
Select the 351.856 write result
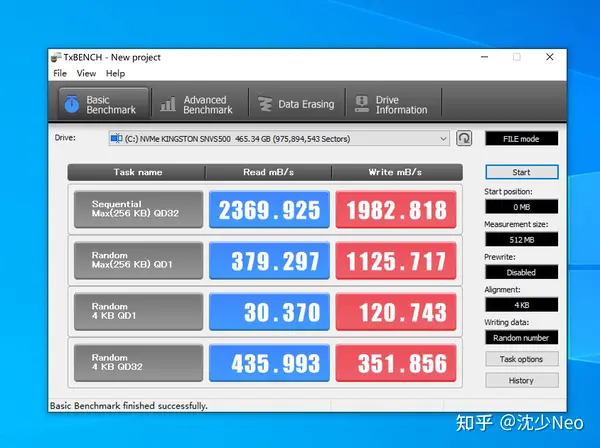(396, 363)
